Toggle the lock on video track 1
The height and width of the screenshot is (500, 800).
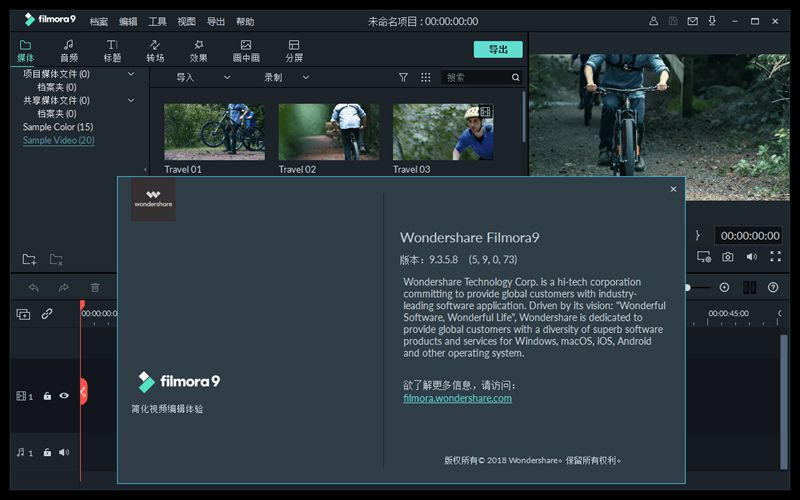[x=47, y=396]
